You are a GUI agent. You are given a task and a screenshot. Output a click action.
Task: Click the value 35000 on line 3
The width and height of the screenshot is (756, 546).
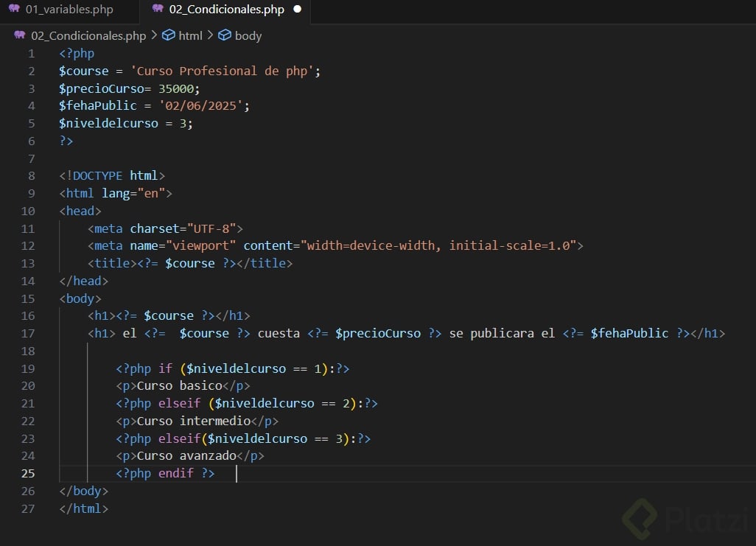[x=176, y=88]
